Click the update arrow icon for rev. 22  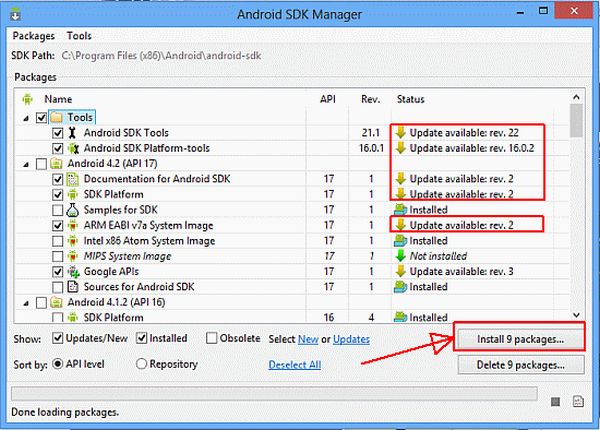pyautogui.click(x=401, y=132)
